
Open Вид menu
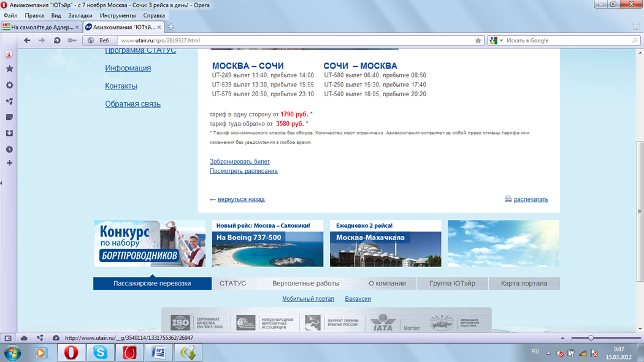pos(56,15)
